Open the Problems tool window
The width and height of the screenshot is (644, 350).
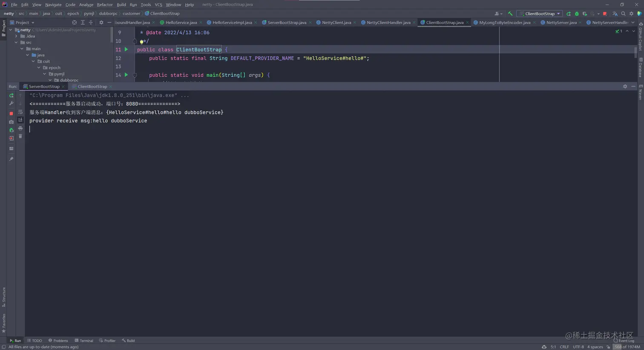[x=58, y=341]
